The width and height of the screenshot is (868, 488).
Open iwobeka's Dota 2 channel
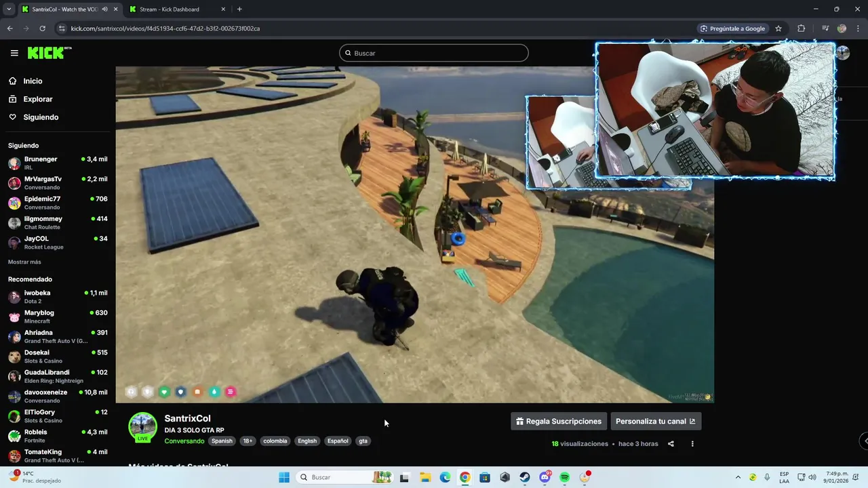(58, 297)
